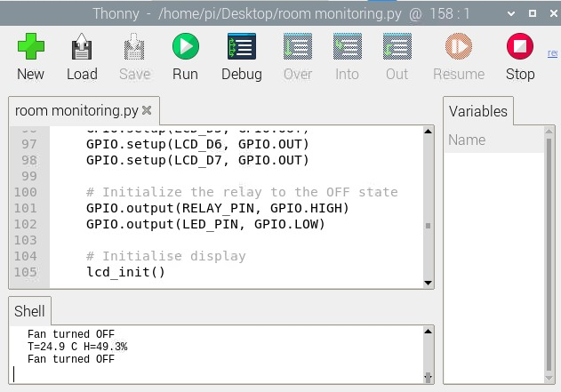Click shell output 'T=24.9 C H=49.3%'
Screen dimensions: 561x392
click(x=77, y=347)
